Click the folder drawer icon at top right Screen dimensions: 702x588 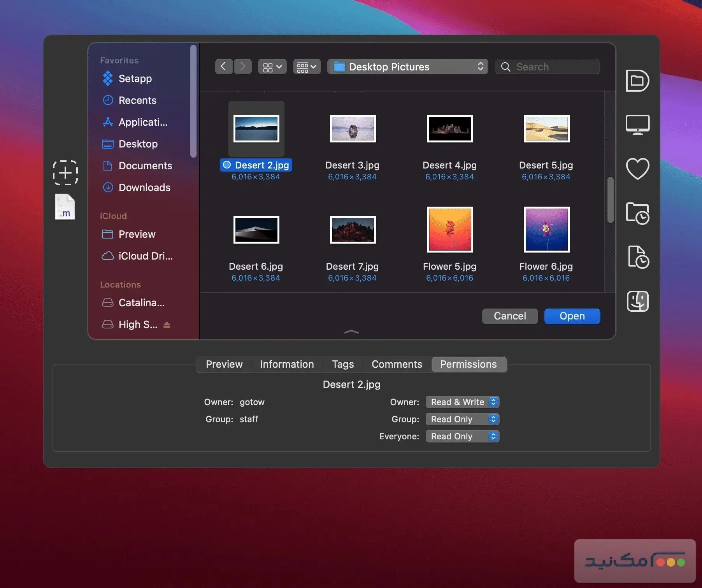pos(637,81)
